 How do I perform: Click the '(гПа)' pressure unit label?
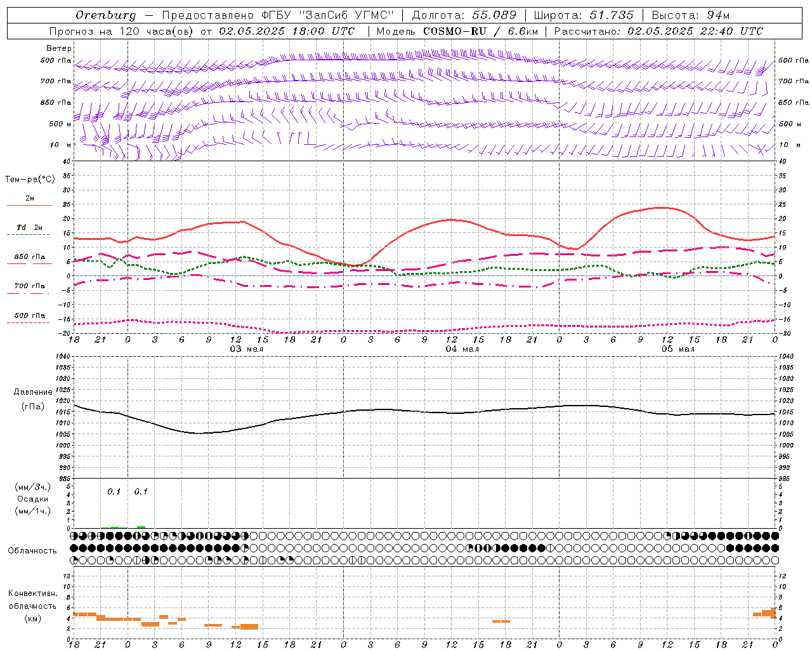pyautogui.click(x=33, y=407)
